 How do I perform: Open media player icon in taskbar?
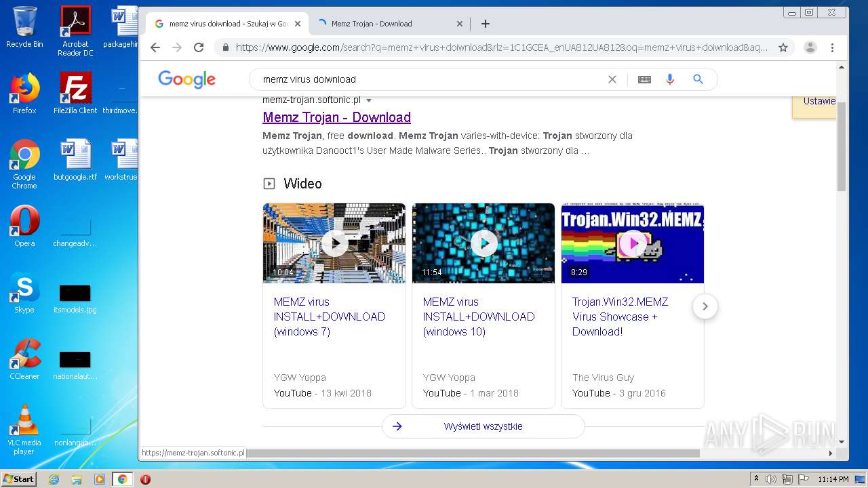100,479
